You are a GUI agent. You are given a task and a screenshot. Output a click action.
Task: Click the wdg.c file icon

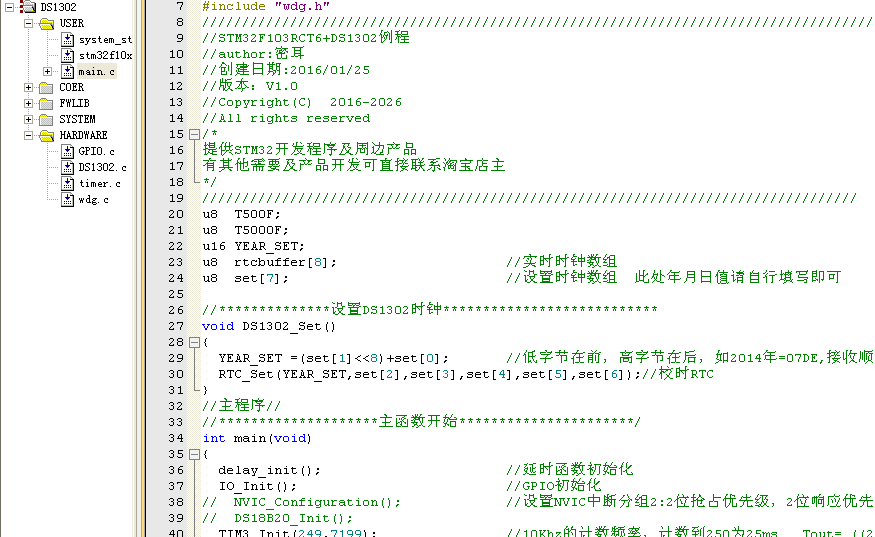pyautogui.click(x=68, y=199)
